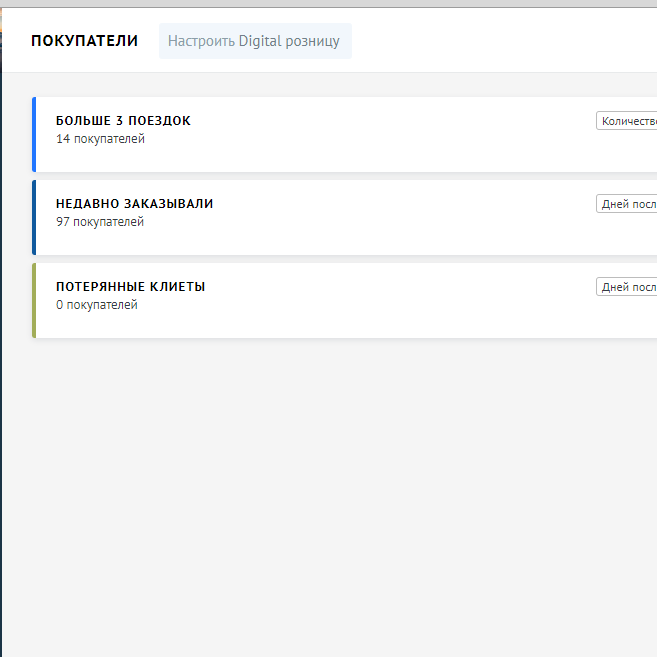Click the 14 покупателей count
The image size is (657, 657).
click(100, 139)
